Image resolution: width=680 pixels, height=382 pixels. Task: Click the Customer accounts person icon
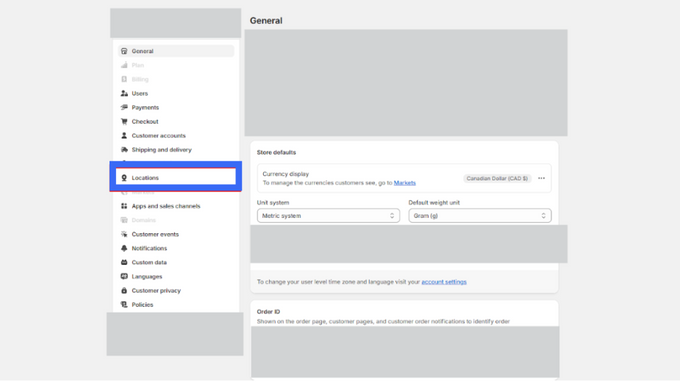pos(124,136)
